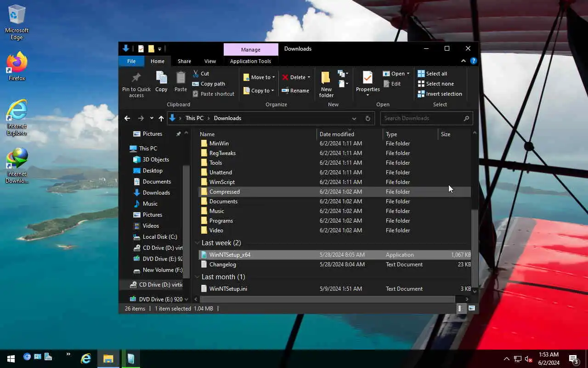Open the Action Center notifications
This screenshot has height=368, width=588.
point(573,359)
